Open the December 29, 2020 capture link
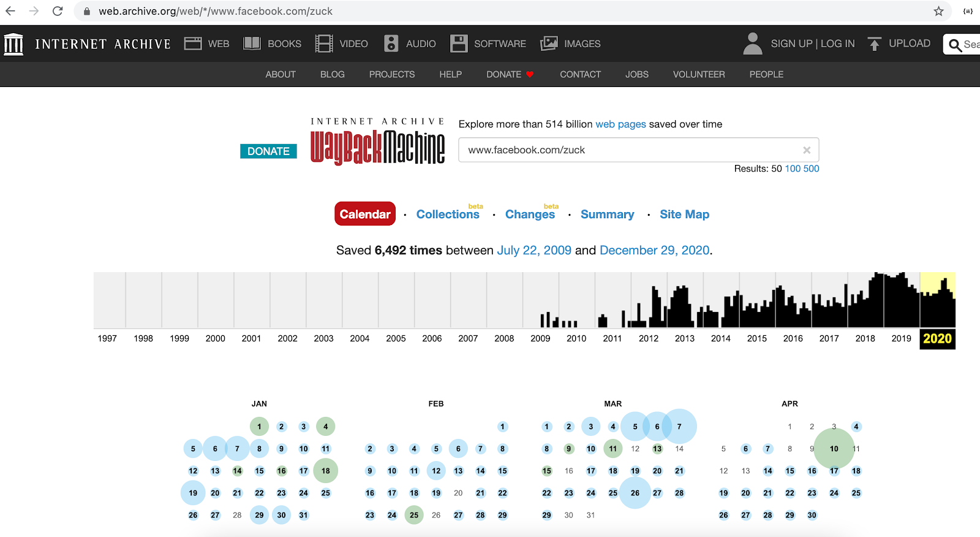This screenshot has height=537, width=980. pos(654,250)
